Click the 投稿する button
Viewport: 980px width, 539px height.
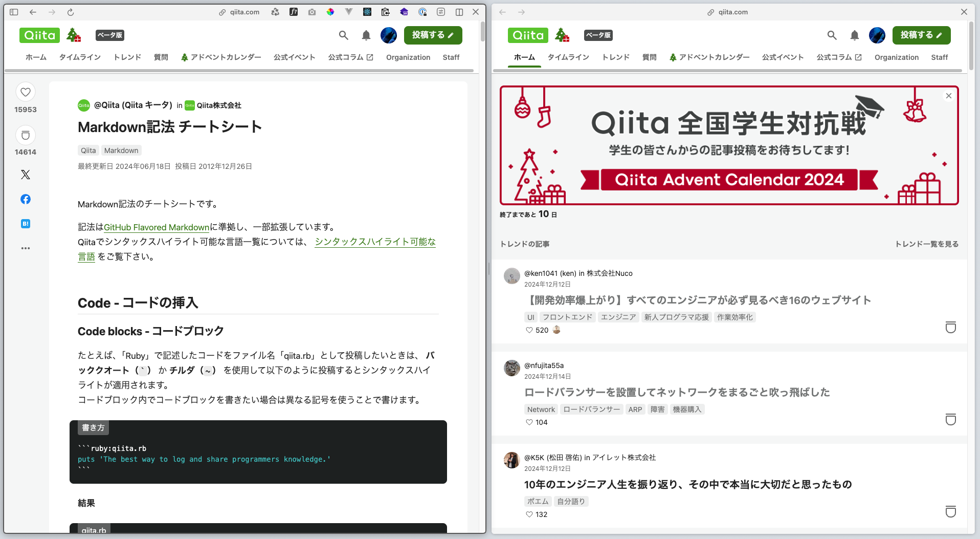pos(433,35)
